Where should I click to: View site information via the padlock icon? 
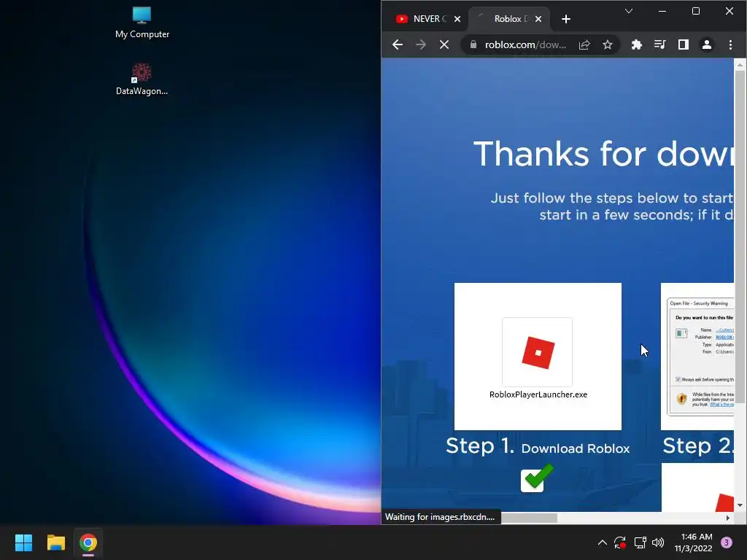tap(473, 44)
